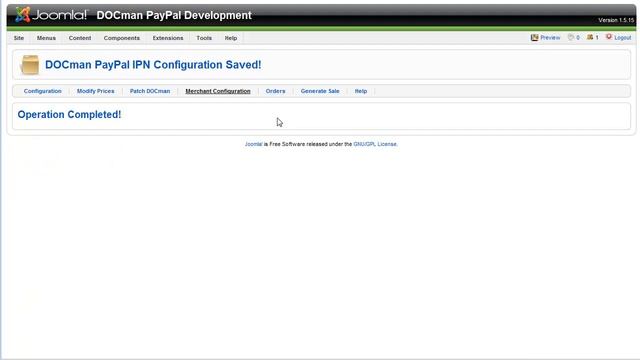Click the logged-in users icon showing 1

click(590, 38)
